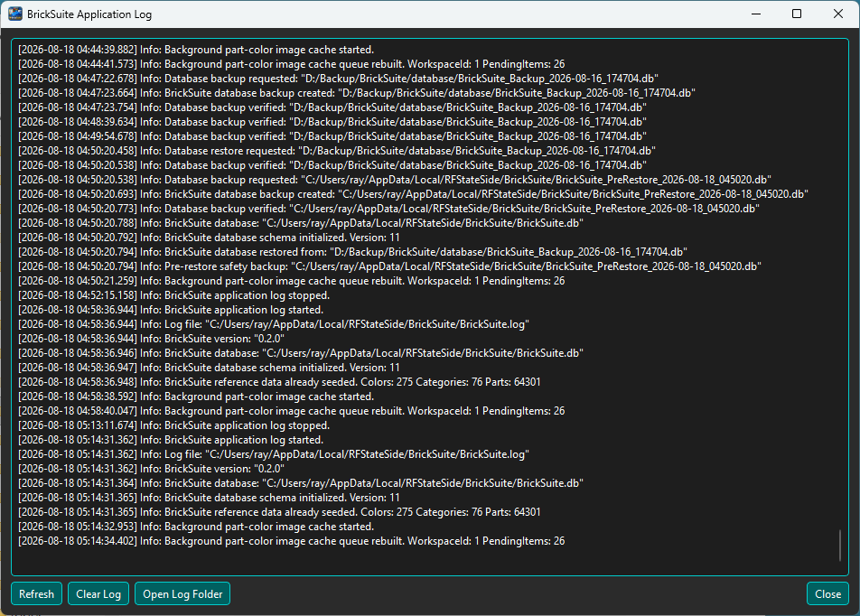Click the 05:14:31.364 BrickSuite database path line
Image resolution: width=860 pixels, height=616 pixels.
click(x=301, y=482)
